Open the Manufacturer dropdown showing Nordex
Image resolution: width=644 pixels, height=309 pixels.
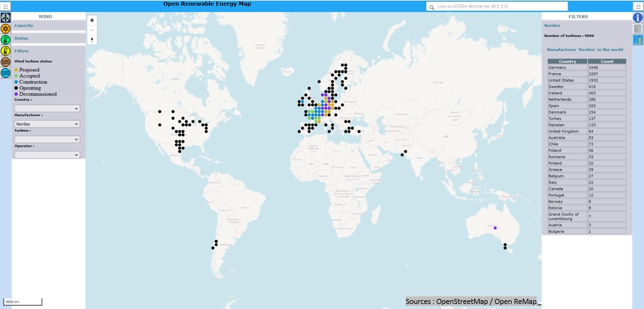pyautogui.click(x=47, y=124)
